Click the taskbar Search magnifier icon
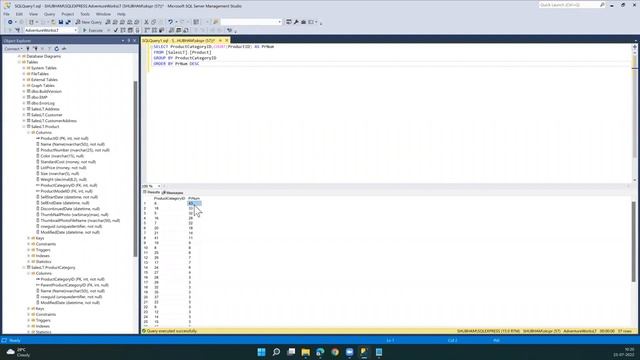This screenshot has width=640, height=360. [x=276, y=352]
